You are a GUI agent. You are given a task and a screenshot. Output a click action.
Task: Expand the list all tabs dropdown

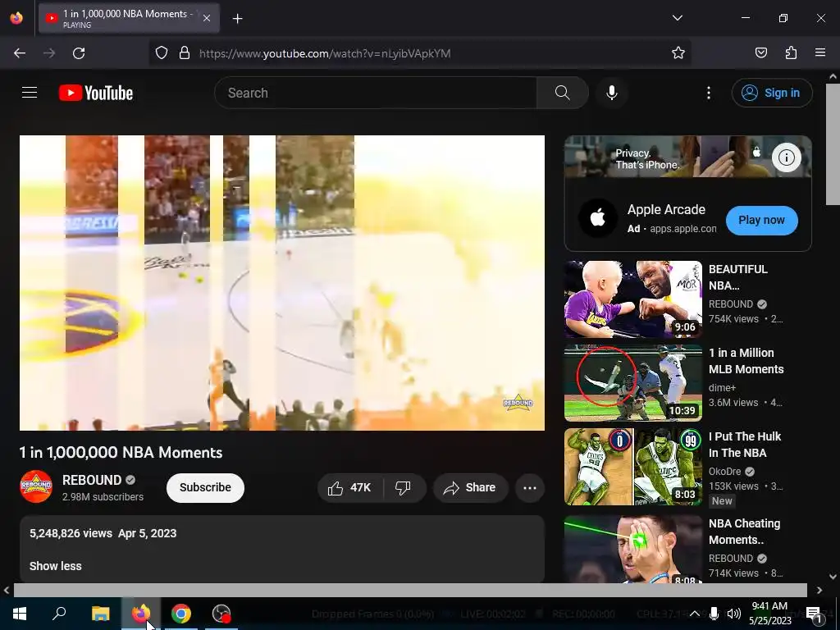click(x=677, y=18)
